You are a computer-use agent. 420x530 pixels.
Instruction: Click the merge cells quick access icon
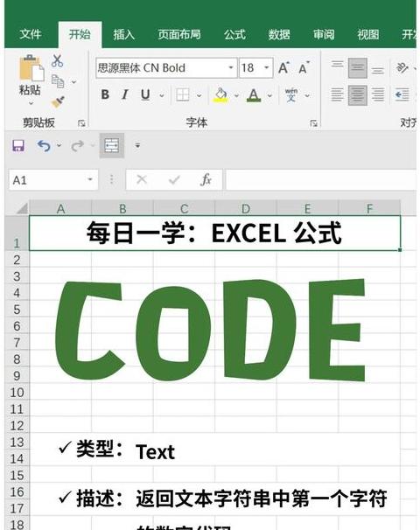tap(112, 146)
